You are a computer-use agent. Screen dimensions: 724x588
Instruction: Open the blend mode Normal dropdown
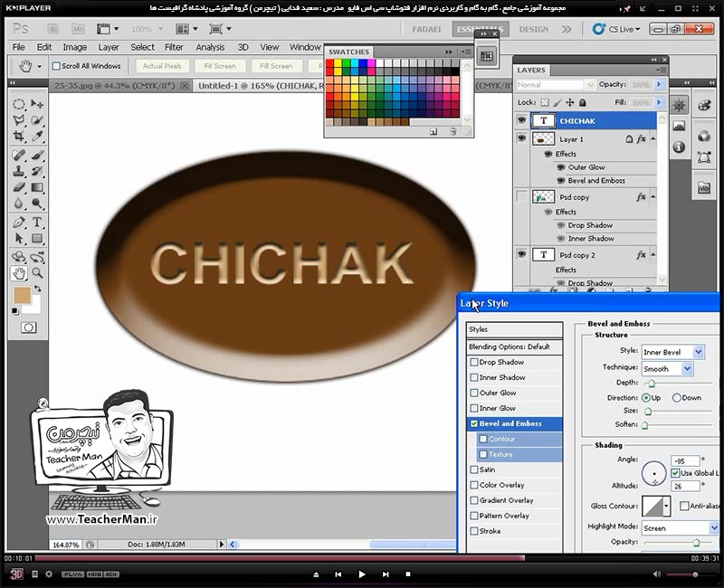(x=556, y=85)
